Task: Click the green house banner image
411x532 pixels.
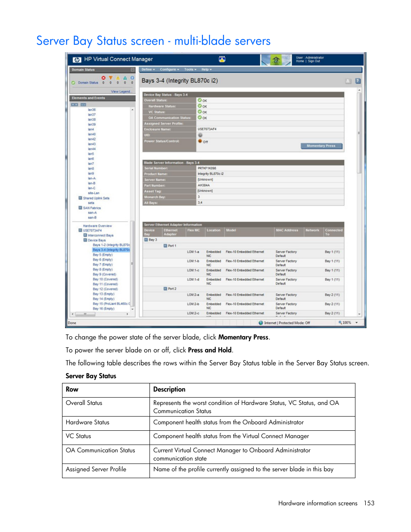Action: (x=276, y=60)
